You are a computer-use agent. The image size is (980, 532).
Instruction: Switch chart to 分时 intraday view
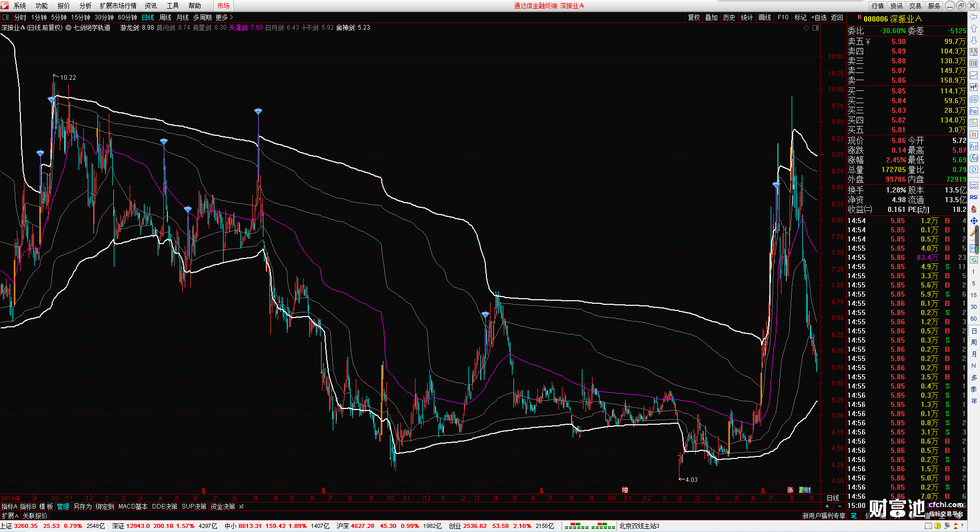point(20,17)
